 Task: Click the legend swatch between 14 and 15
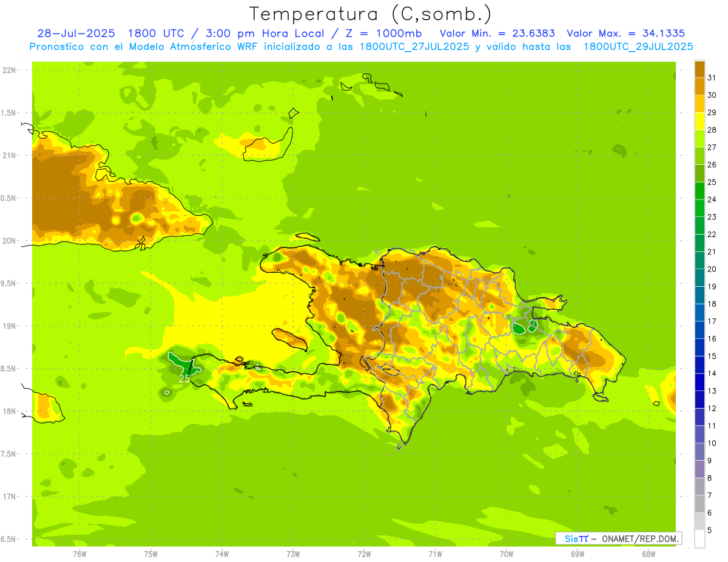tap(699, 365)
